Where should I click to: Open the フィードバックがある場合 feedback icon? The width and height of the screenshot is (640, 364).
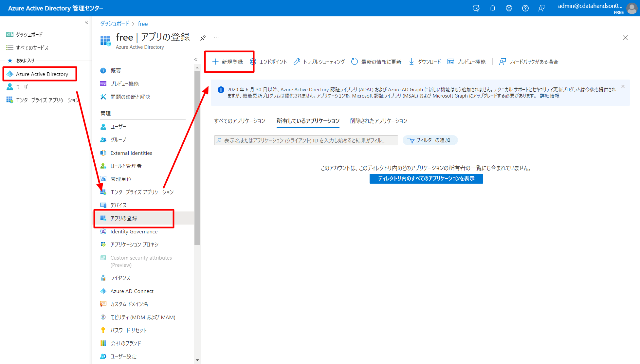[x=503, y=62]
